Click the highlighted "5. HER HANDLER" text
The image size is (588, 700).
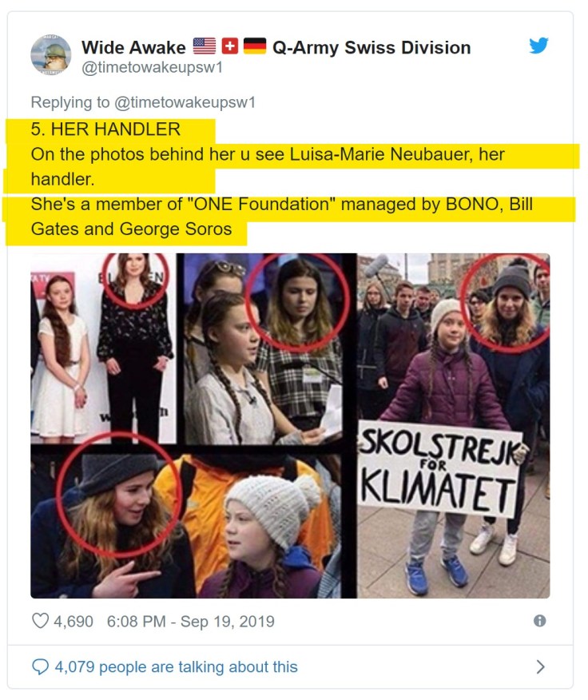(105, 129)
